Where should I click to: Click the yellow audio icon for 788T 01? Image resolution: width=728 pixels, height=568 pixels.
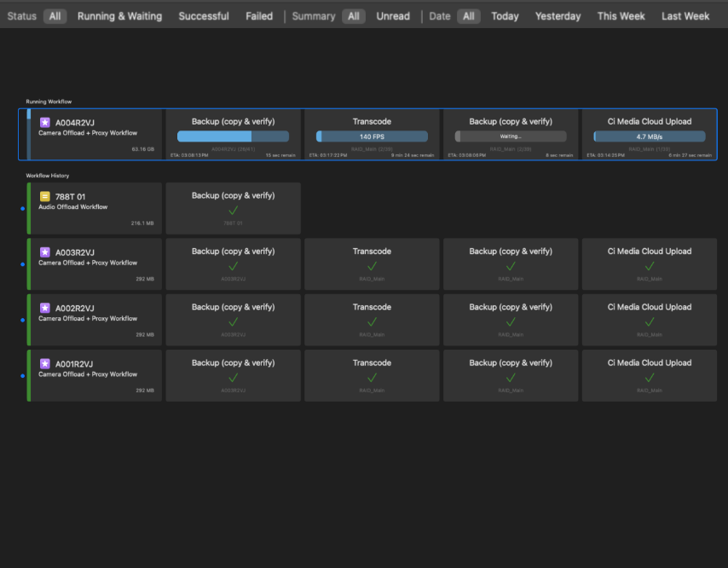45,196
